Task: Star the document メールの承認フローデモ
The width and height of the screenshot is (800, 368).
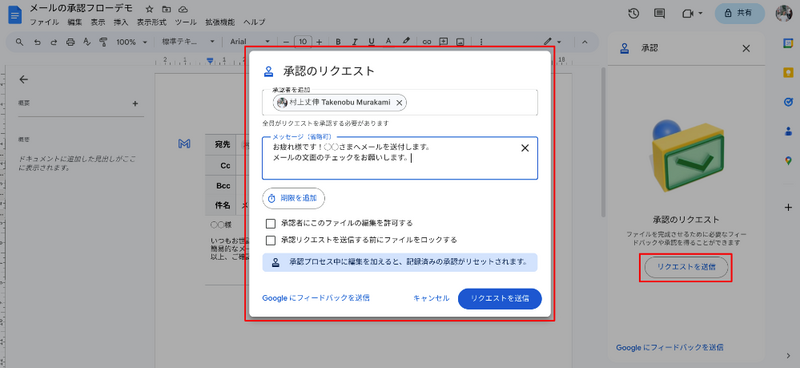Action: pyautogui.click(x=149, y=9)
